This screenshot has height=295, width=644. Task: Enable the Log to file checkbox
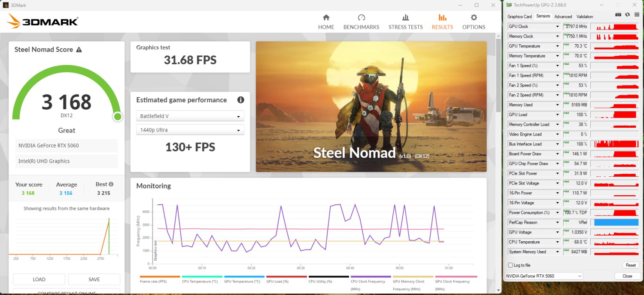coord(510,265)
